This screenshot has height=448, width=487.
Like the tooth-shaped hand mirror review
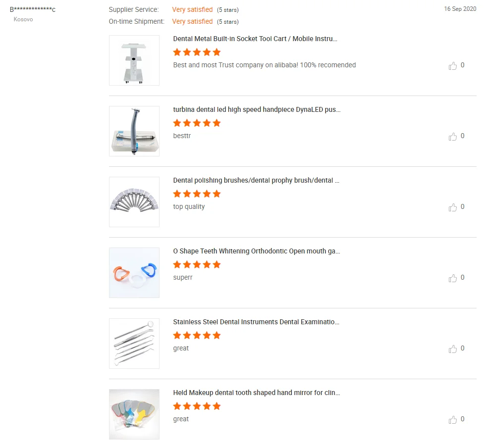453,419
